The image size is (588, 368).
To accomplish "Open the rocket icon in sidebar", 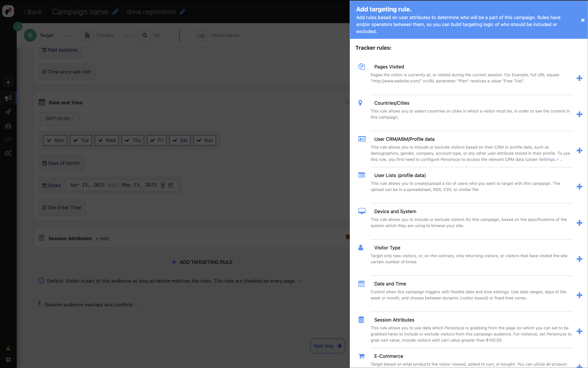I will 8,112.
